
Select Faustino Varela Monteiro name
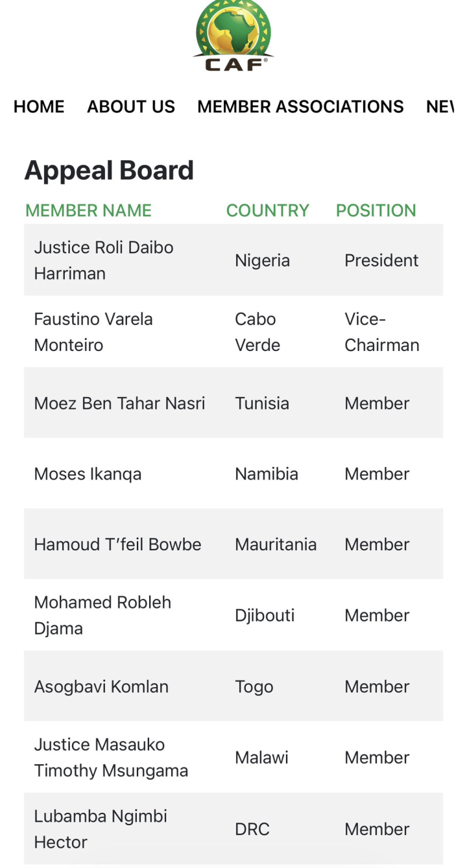coord(93,332)
